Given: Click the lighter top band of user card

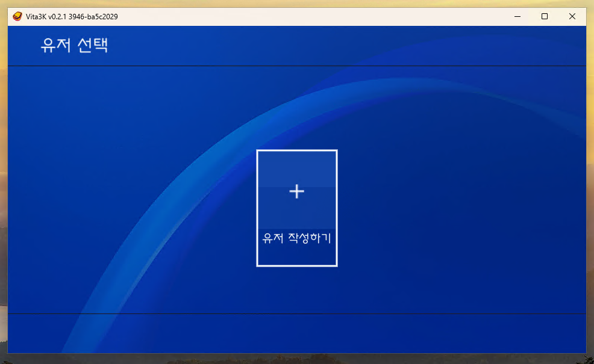Looking at the screenshot, I should tap(296, 167).
